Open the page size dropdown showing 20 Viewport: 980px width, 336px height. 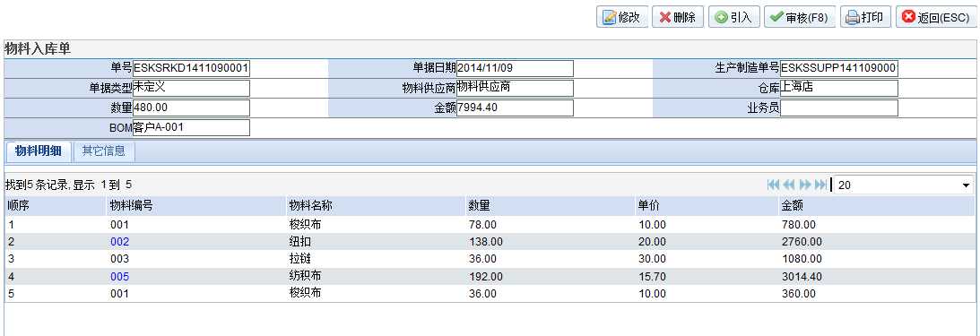coord(904,185)
